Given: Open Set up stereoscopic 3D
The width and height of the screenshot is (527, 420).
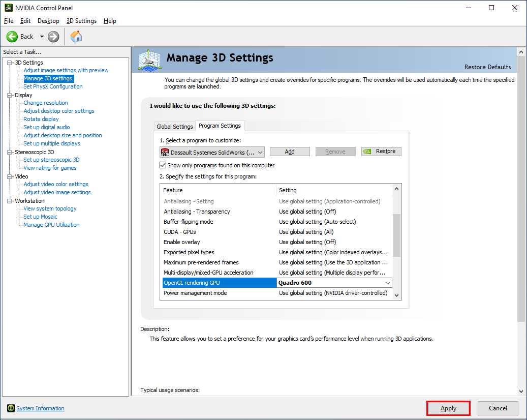Looking at the screenshot, I should pyautogui.click(x=51, y=160).
